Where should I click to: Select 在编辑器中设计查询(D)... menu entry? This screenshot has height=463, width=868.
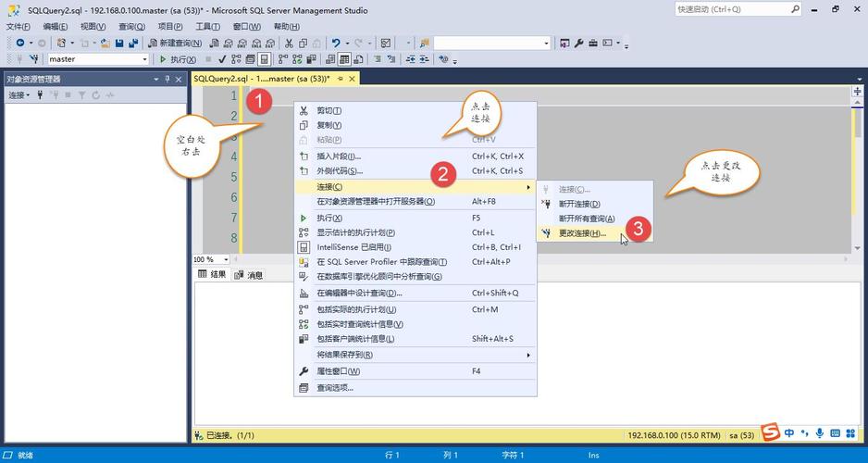pyautogui.click(x=415, y=293)
